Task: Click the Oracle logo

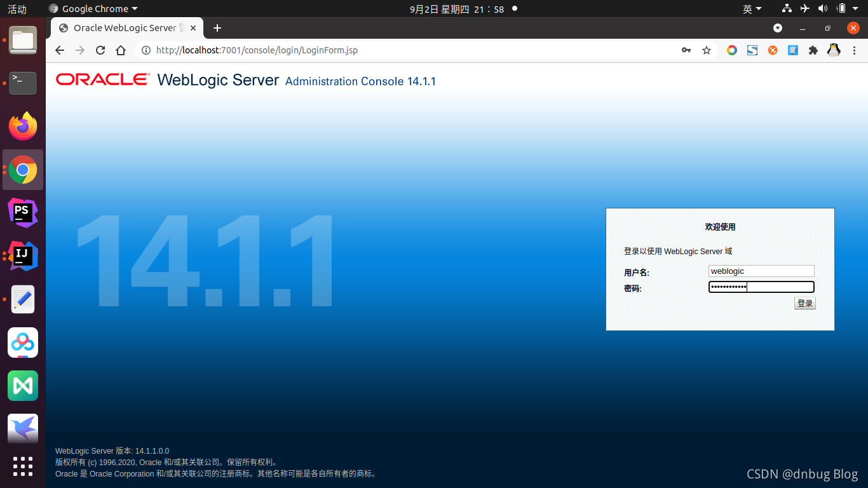Action: (103, 79)
